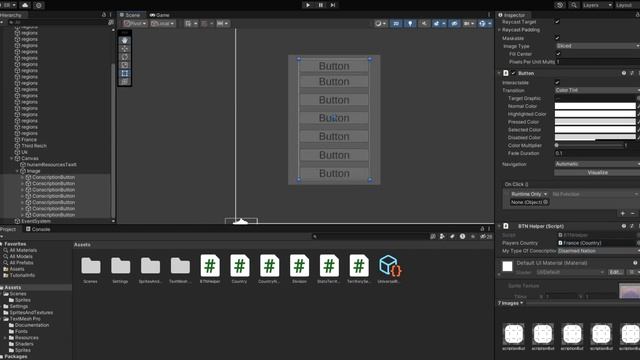Open the Image Type dropdown
Viewport: 640px width, 360px height.
tap(597, 46)
